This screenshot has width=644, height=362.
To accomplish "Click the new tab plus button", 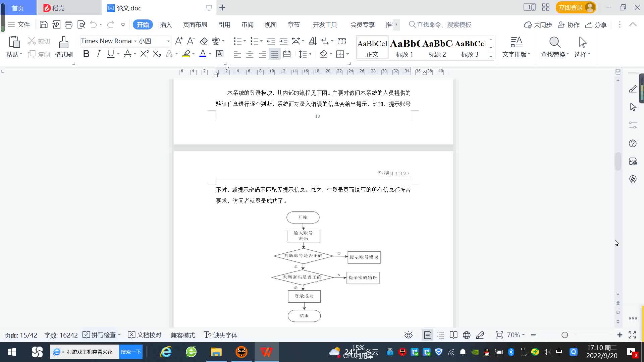I will point(222,7).
